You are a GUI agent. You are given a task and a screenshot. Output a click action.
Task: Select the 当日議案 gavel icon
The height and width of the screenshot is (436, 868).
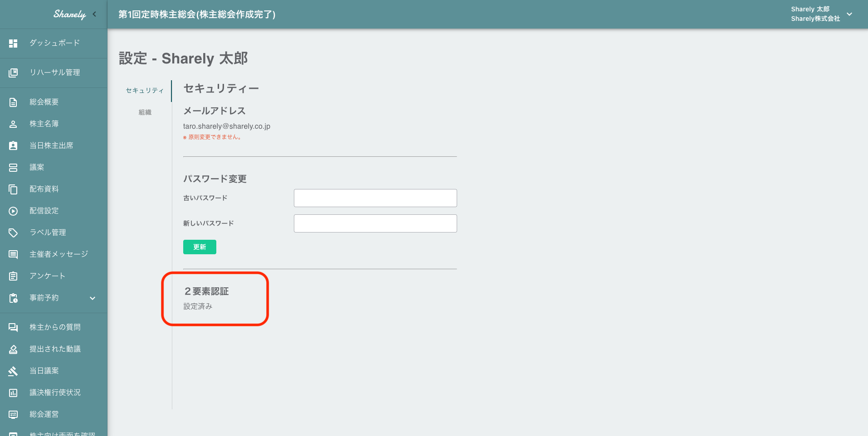click(13, 370)
